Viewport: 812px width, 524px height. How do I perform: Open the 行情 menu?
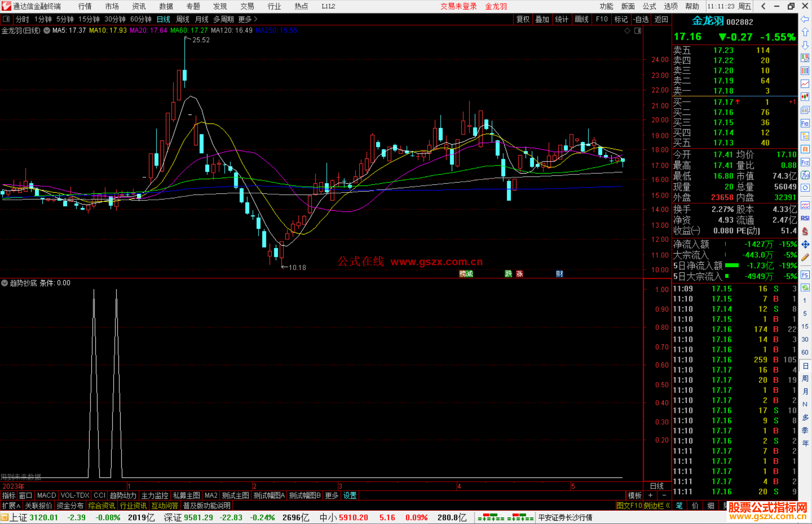click(85, 6)
